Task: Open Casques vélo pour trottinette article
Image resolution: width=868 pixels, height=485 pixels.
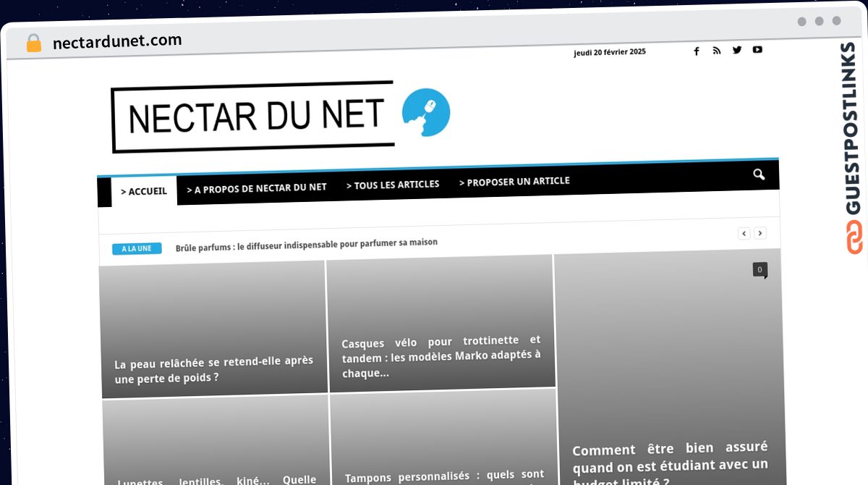Action: (x=441, y=356)
